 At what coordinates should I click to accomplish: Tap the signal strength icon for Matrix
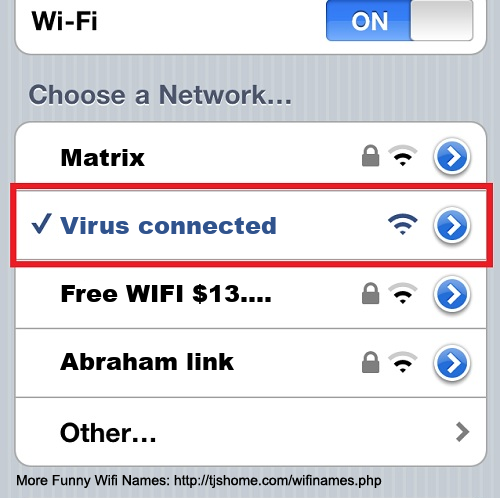403,156
